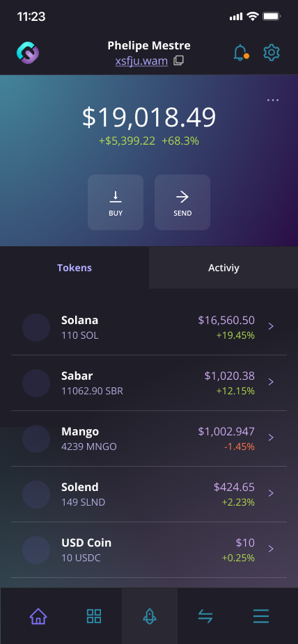Expand the Mango row with its chevron

point(271,437)
